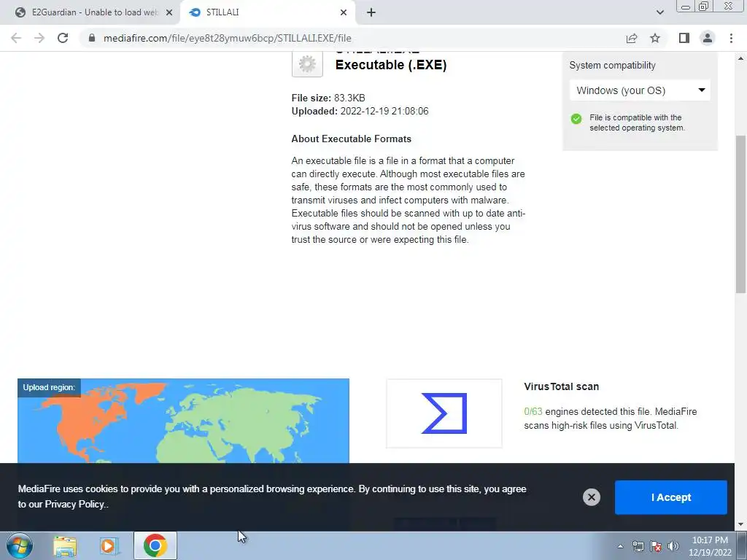The image size is (747, 560).
Task: Launch Windows Media Player from taskbar
Action: pyautogui.click(x=109, y=545)
